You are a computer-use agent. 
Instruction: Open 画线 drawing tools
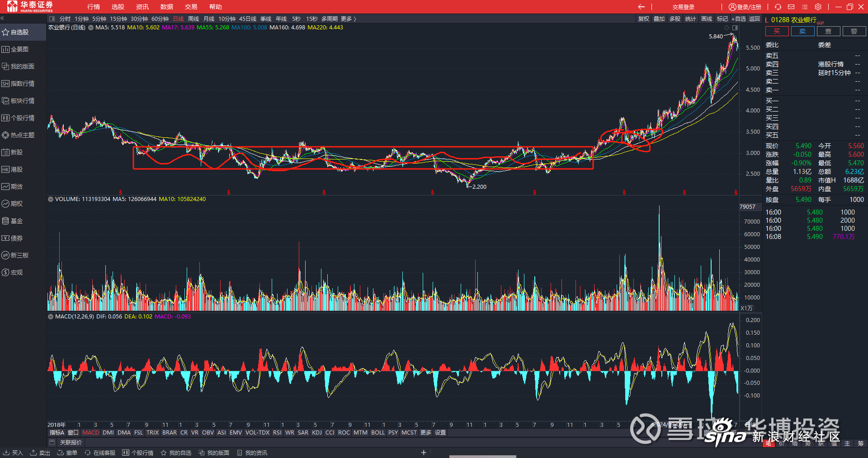point(707,19)
